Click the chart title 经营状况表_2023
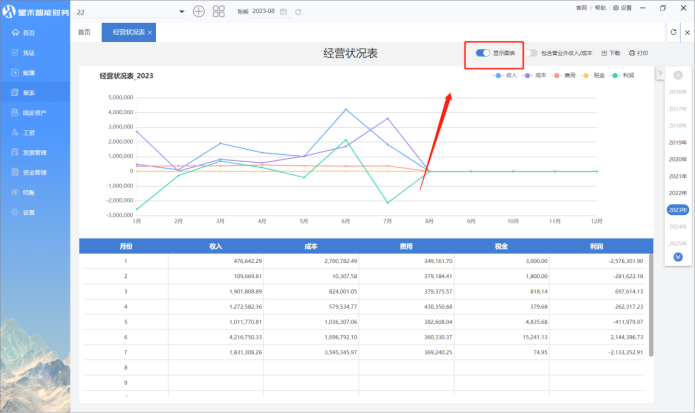The image size is (695, 413). [x=126, y=76]
